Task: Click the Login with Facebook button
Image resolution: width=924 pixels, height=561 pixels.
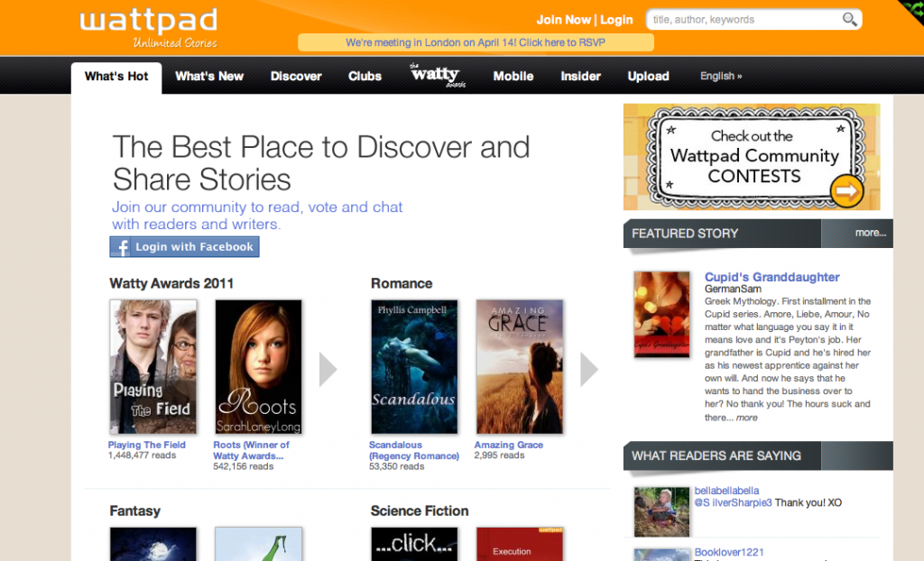Action: [x=184, y=245]
